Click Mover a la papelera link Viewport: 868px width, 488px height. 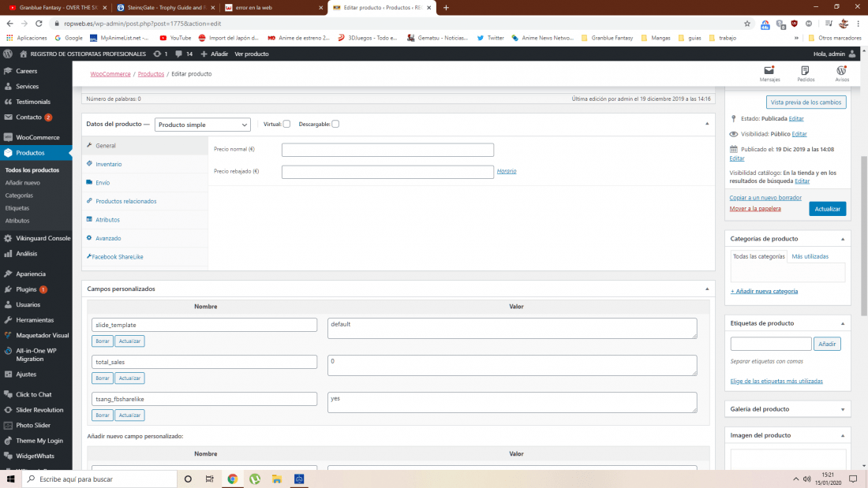[x=755, y=209]
